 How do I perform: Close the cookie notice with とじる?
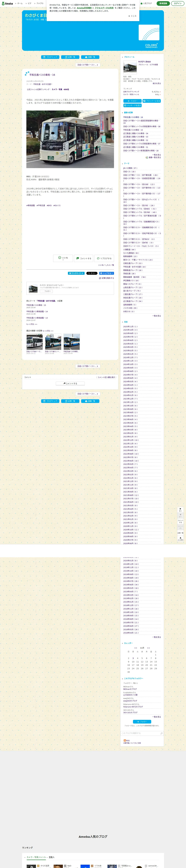tap(132, 16)
